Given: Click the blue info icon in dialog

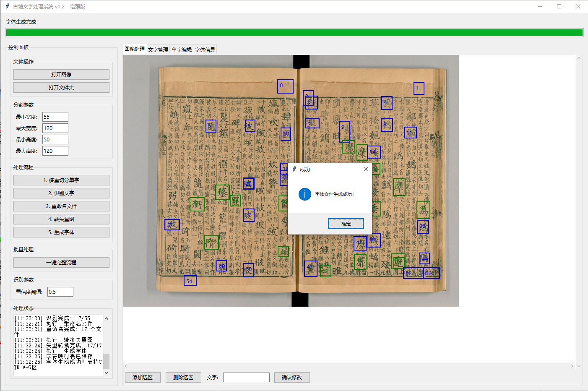Looking at the screenshot, I should (x=305, y=194).
